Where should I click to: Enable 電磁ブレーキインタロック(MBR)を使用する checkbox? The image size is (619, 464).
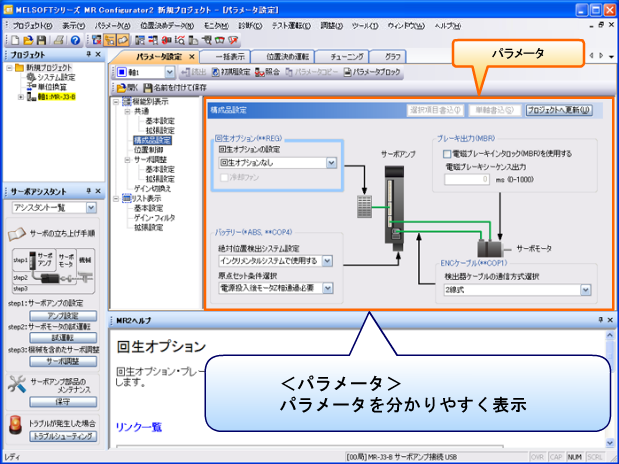[x=447, y=154]
